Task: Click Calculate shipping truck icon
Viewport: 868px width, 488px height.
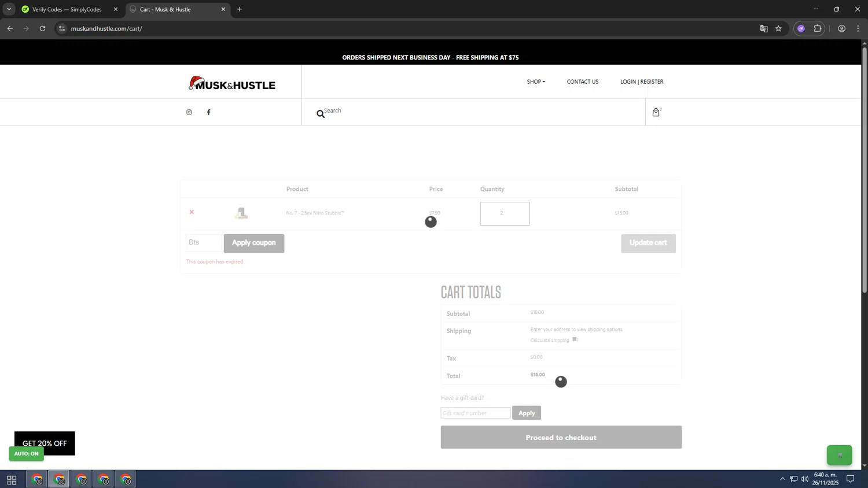Action: (x=575, y=339)
